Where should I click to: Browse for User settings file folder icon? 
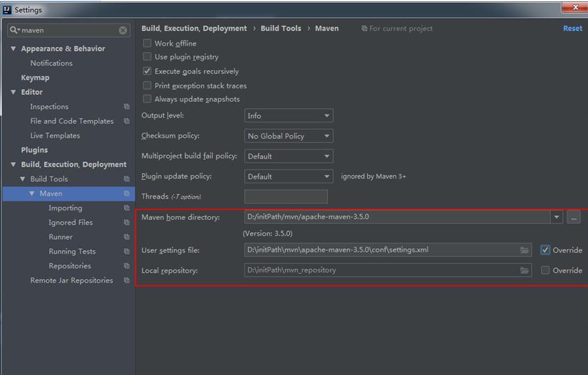[x=524, y=250]
